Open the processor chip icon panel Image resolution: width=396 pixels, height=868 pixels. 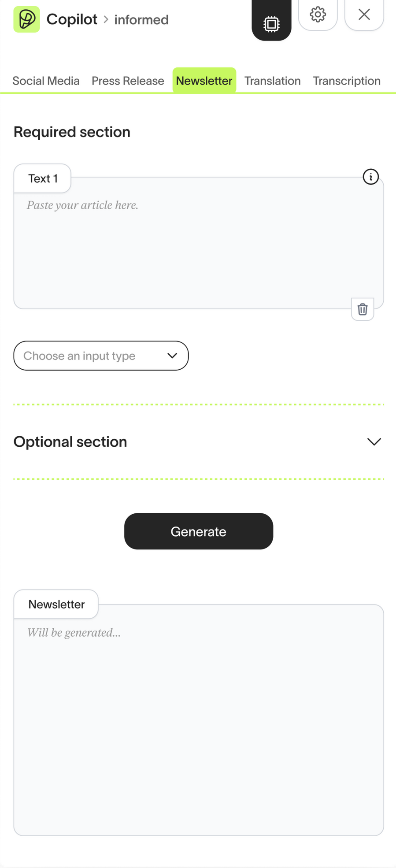271,24
